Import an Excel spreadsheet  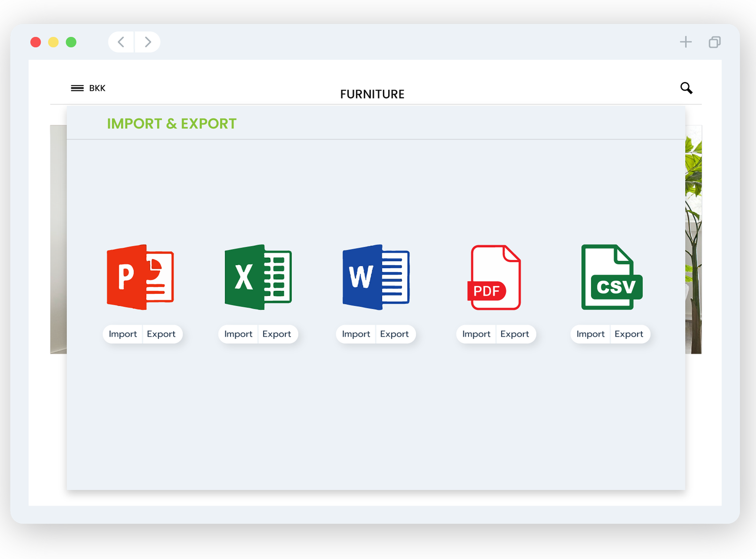click(238, 334)
